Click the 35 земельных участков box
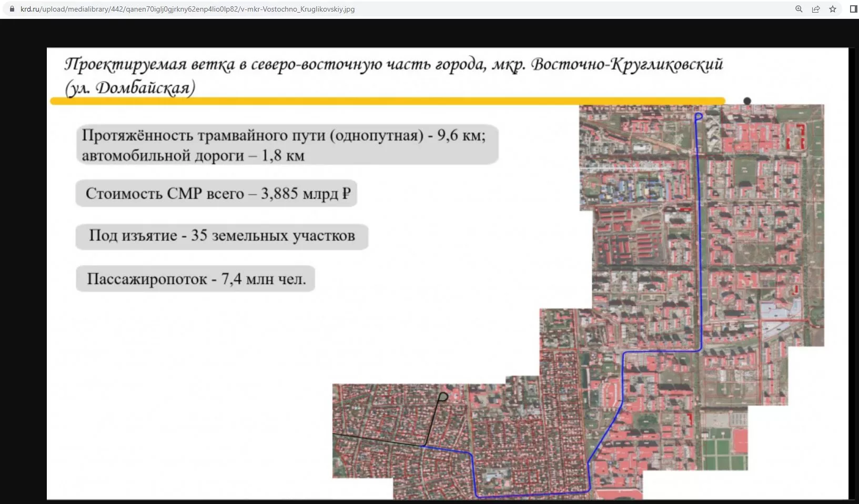The width and height of the screenshot is (859, 504). tap(221, 236)
